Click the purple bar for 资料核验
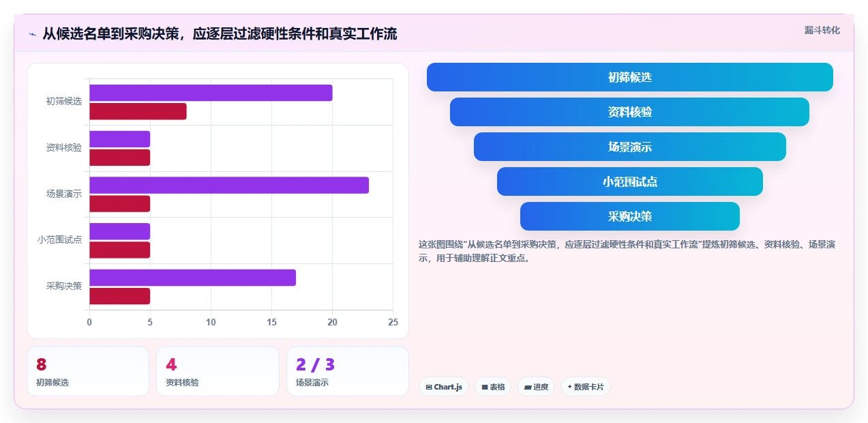868x423 pixels. point(119,139)
